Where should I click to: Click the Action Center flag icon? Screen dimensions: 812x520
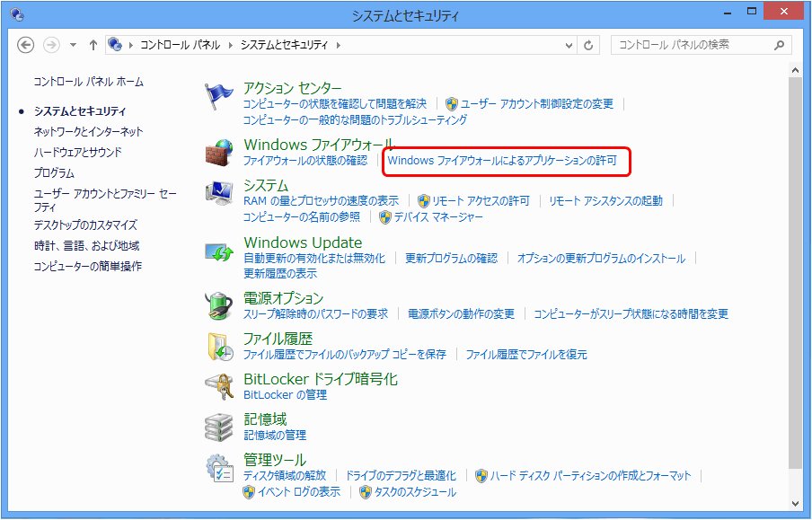tap(218, 96)
